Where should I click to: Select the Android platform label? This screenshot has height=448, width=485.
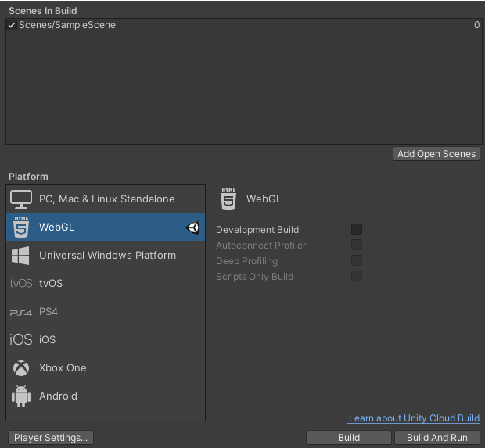tap(58, 396)
